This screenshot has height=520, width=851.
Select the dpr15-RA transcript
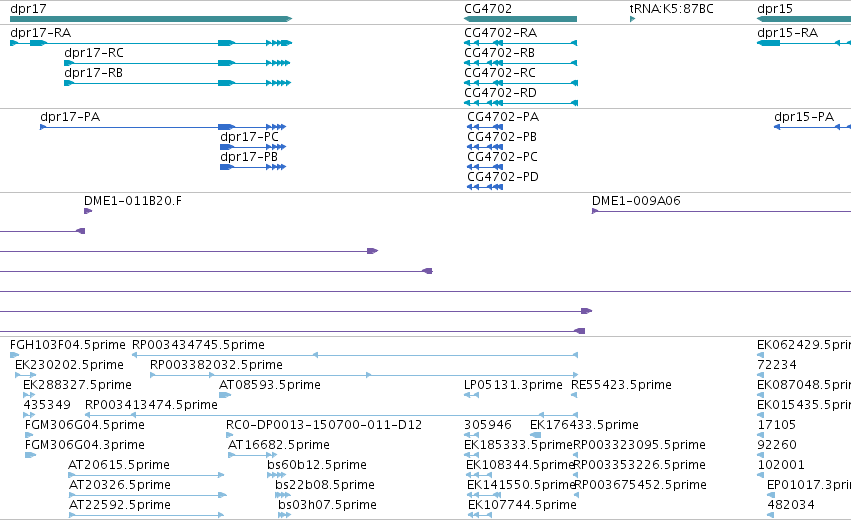(804, 43)
